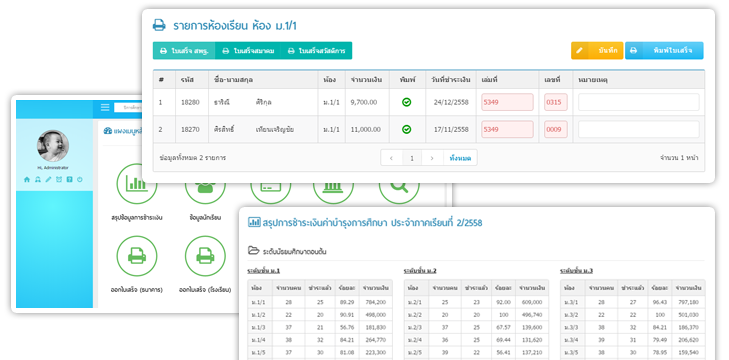The height and width of the screenshot is (360, 729).
Task: Open the student information circle icon
Action: coord(205,192)
